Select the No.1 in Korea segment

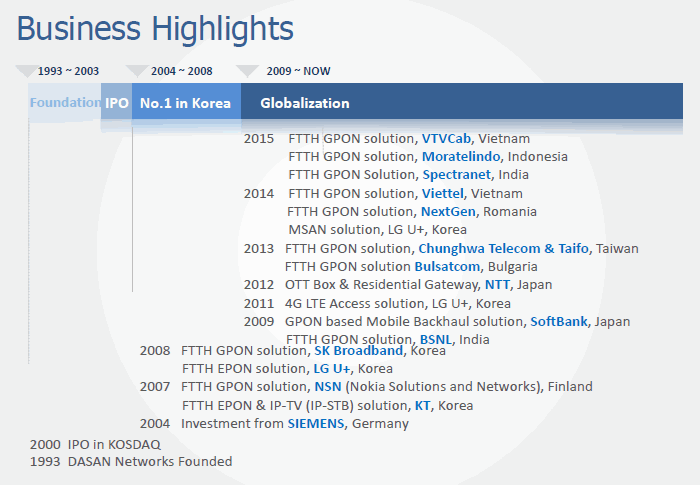pos(186,102)
